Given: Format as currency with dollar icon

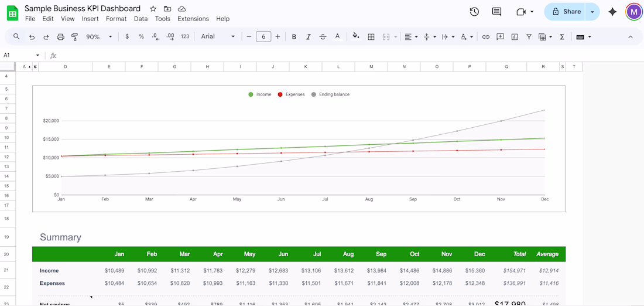Looking at the screenshot, I should pos(127,36).
